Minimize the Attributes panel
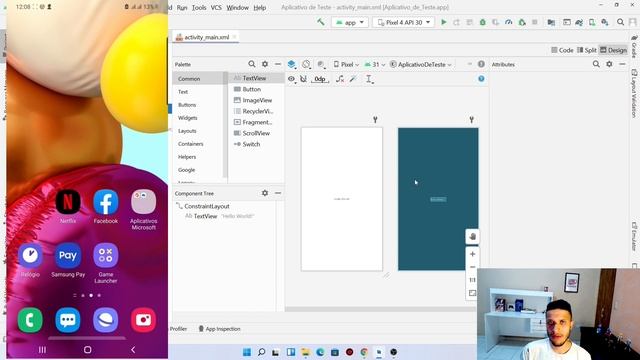This screenshot has height=360, width=640. [622, 64]
